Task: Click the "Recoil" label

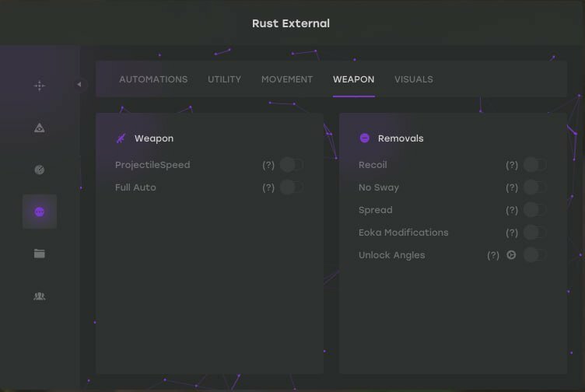Action: point(373,165)
